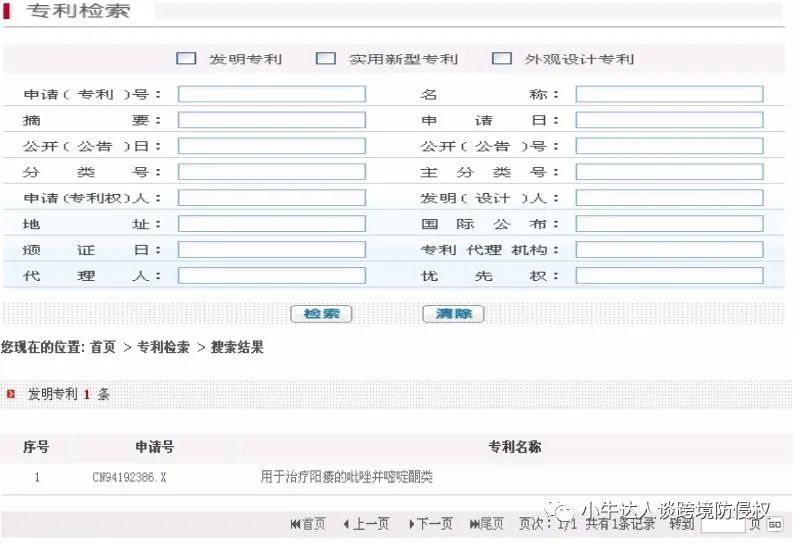796x545 pixels.
Task: Click the 申请(专利权)人 input field
Action: click(272, 197)
